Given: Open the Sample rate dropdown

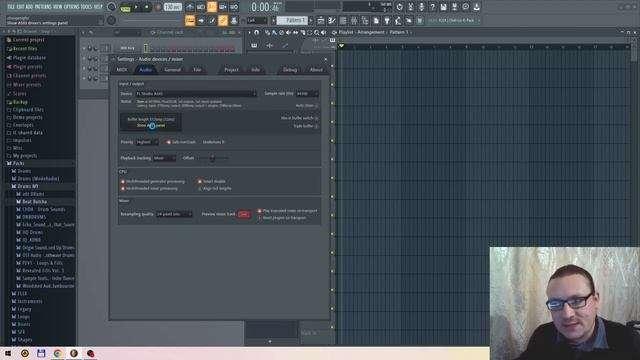Looking at the screenshot, I should [307, 94].
